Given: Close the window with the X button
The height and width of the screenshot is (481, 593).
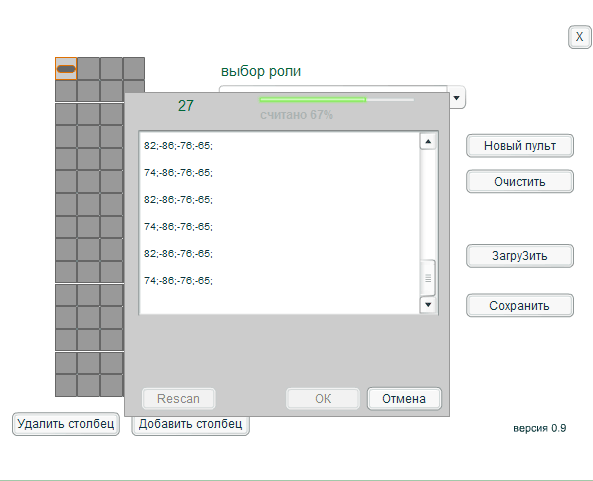Looking at the screenshot, I should [579, 37].
